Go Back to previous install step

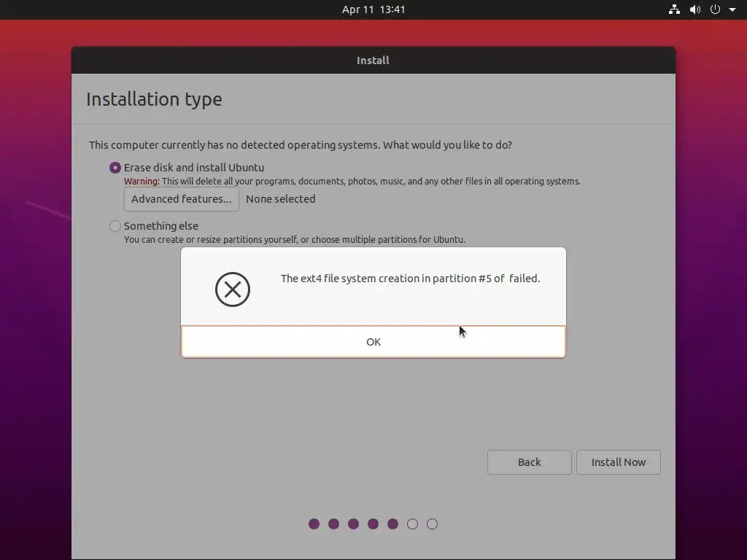point(530,462)
